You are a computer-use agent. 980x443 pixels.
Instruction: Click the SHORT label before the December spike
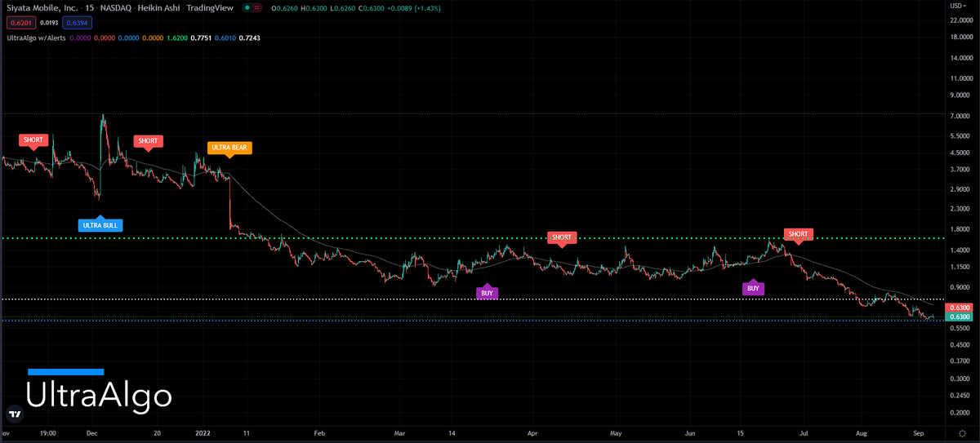[33, 140]
